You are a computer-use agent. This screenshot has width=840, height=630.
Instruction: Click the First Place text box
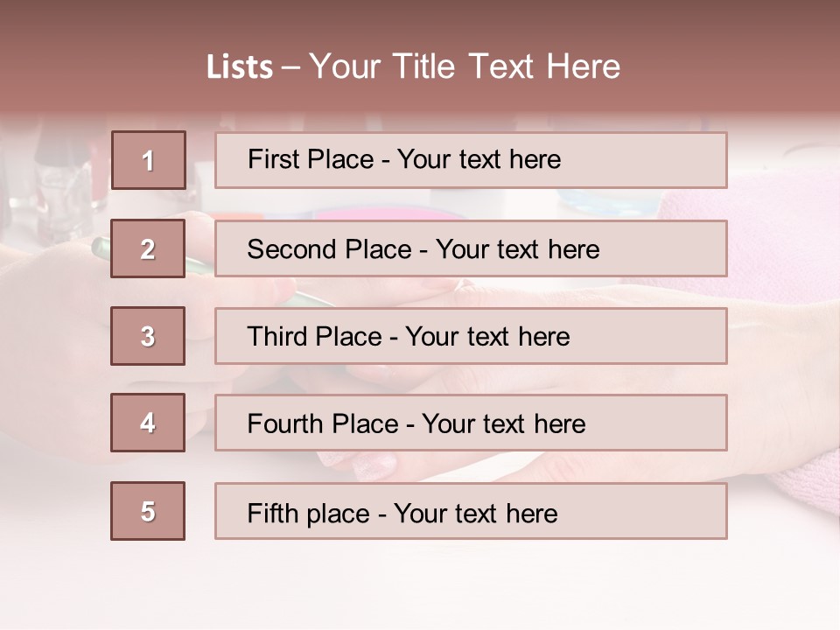coord(471,160)
